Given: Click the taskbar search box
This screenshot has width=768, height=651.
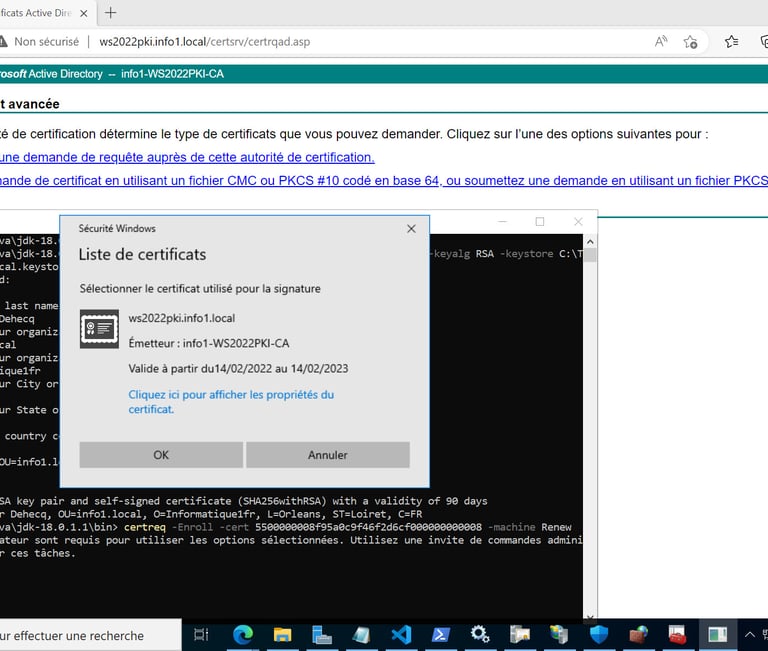Looking at the screenshot, I should pos(91,635).
